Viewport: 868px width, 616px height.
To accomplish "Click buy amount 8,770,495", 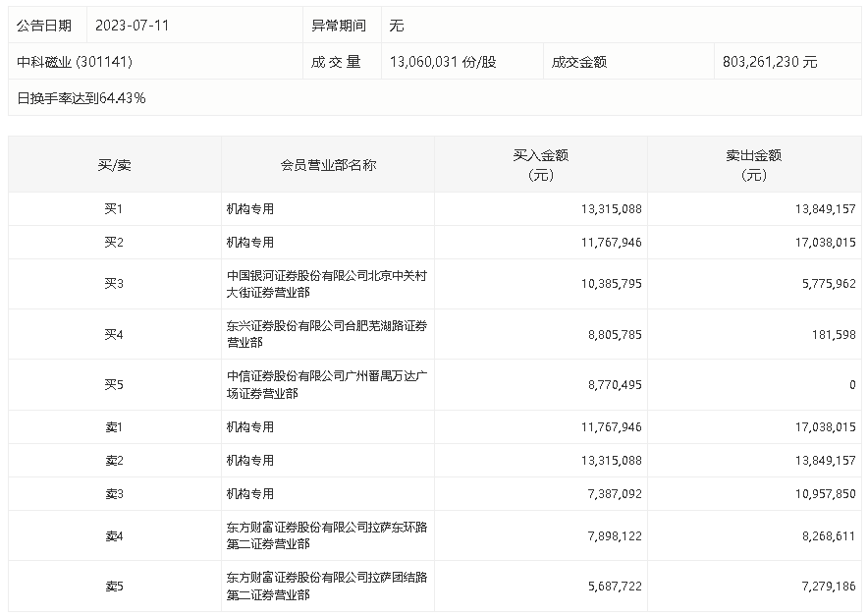I will click(x=615, y=384).
